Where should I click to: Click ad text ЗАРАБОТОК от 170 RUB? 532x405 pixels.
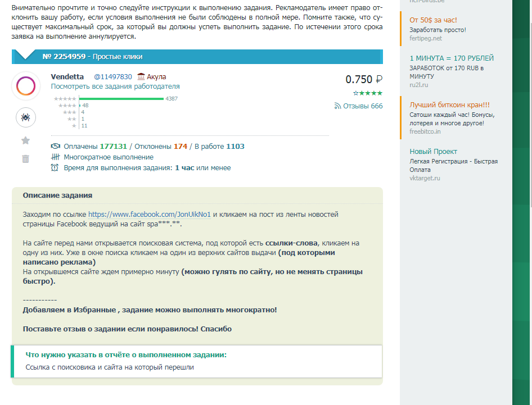click(x=447, y=72)
